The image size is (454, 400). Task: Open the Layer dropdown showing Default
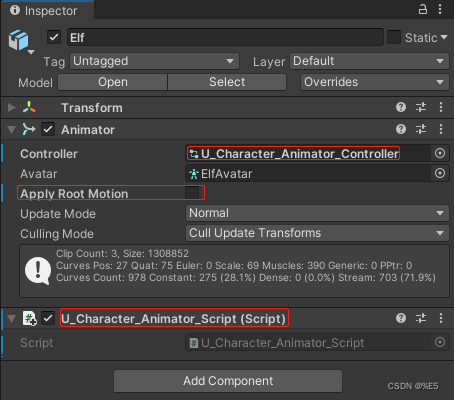(369, 61)
